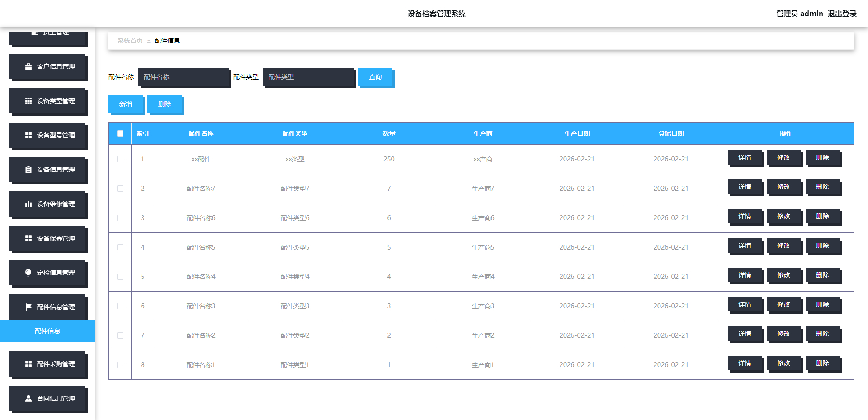Click 删除 for the 配件名称3 row
This screenshot has width=868, height=420.
[x=823, y=305]
